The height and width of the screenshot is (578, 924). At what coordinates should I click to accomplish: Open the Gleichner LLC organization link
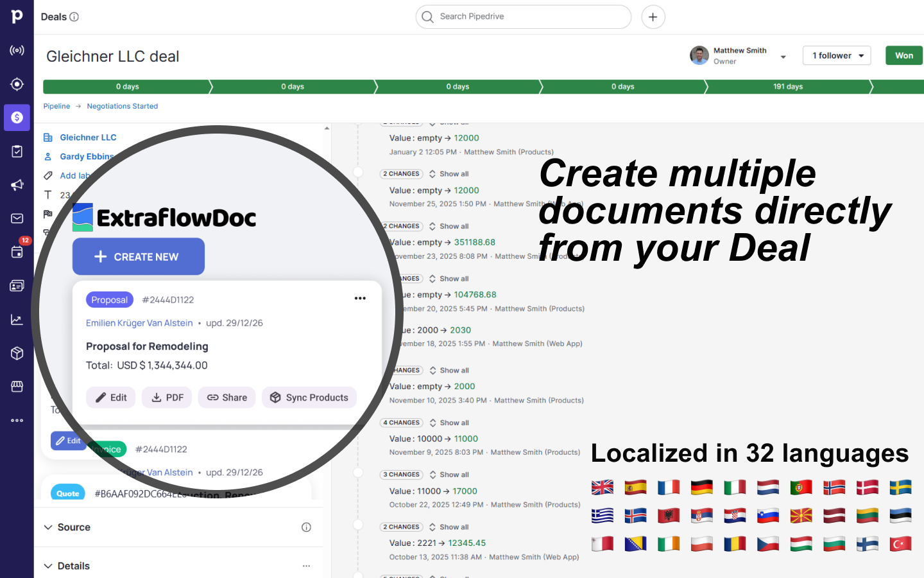click(88, 137)
